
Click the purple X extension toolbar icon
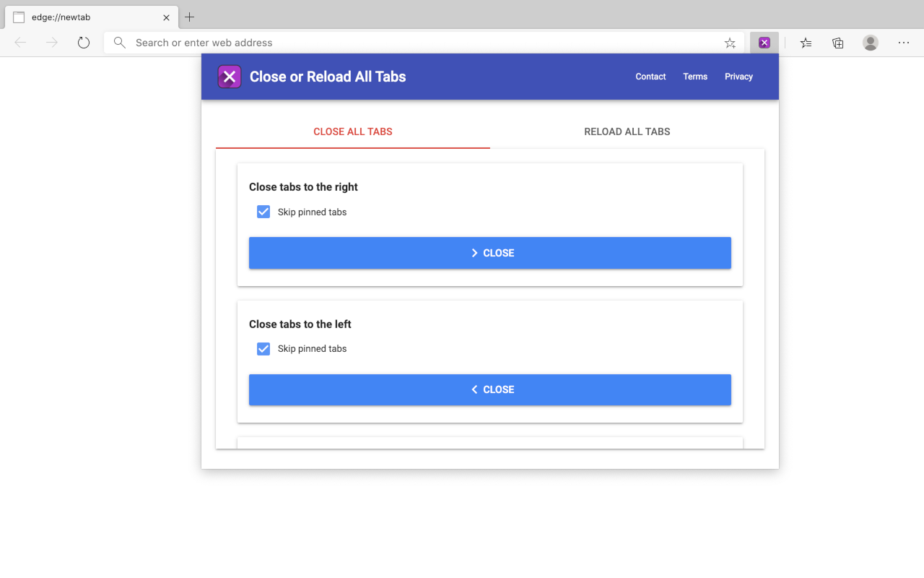point(764,43)
